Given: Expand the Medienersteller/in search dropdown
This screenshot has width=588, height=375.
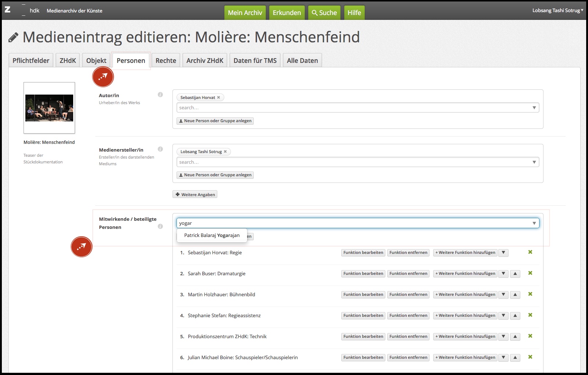Looking at the screenshot, I should coord(534,162).
